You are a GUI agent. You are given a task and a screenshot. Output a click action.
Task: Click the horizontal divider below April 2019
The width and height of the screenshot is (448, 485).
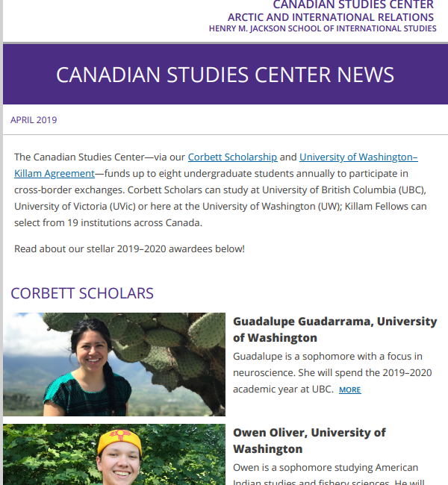(x=225, y=134)
